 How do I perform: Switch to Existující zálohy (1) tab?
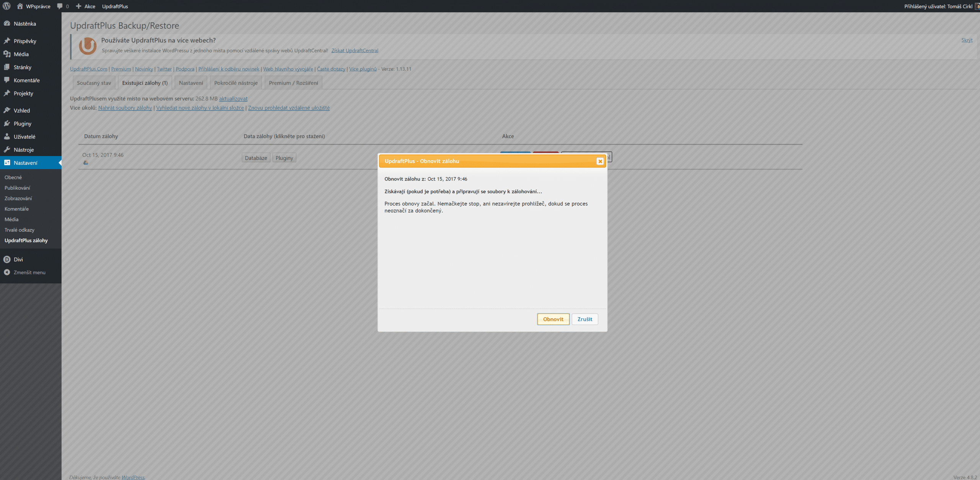click(145, 83)
